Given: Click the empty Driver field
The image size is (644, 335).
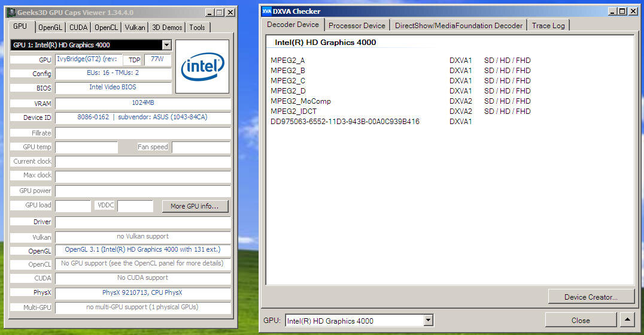Looking at the screenshot, I should click(x=143, y=222).
